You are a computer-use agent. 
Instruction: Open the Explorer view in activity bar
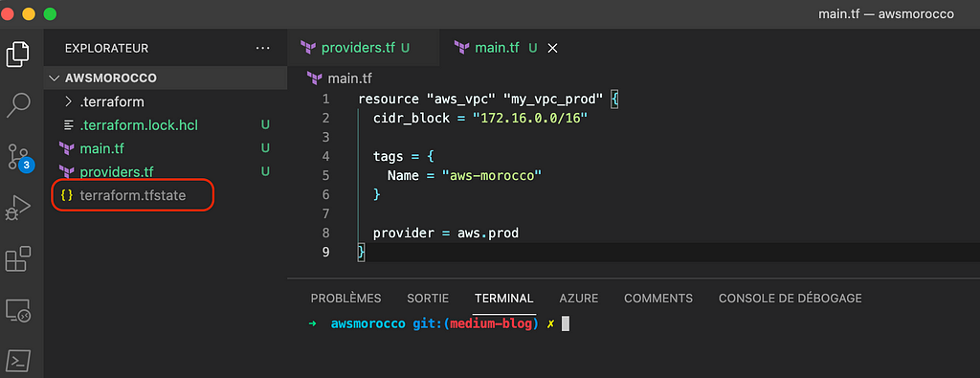click(x=18, y=54)
